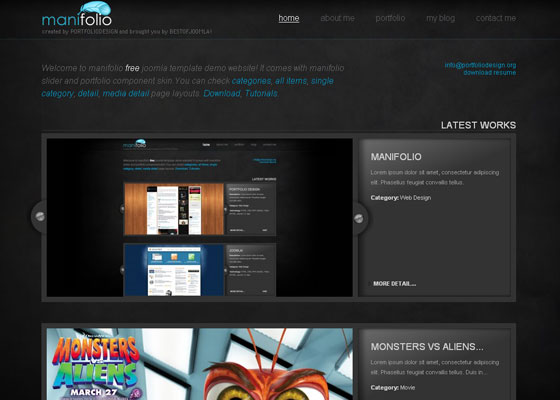Follow the categories link in welcome text
The image size is (560, 400).
[x=251, y=81]
